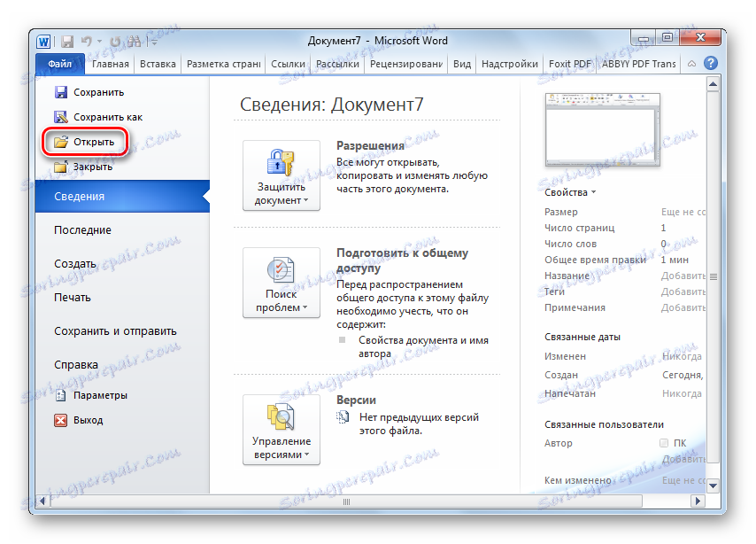Image resolution: width=756 pixels, height=544 pixels.
Task: Click the blue Help question mark icon
Action: pyautogui.click(x=711, y=63)
